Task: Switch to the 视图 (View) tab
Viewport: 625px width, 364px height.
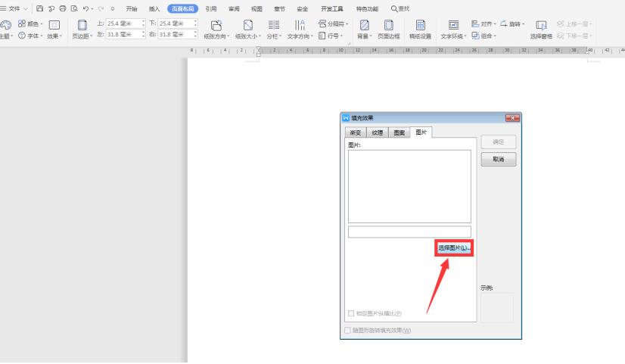Action: click(257, 9)
